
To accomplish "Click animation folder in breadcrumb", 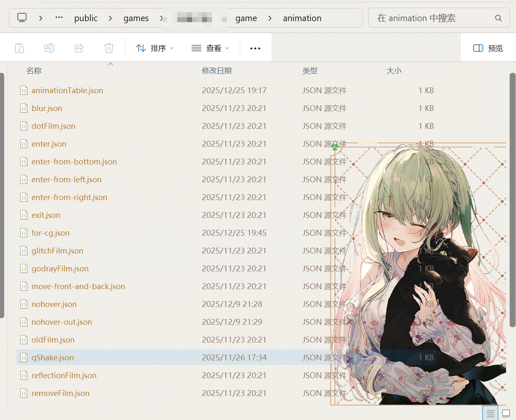I will tap(302, 18).
